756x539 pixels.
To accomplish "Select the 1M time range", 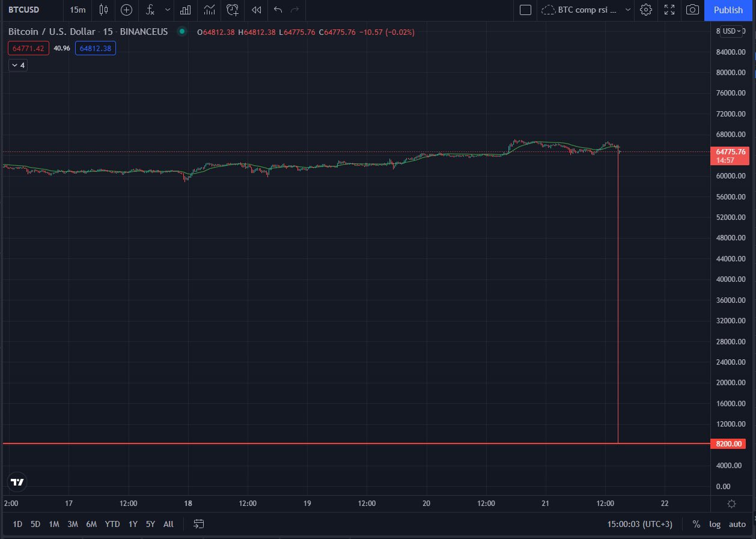I will [x=54, y=524].
